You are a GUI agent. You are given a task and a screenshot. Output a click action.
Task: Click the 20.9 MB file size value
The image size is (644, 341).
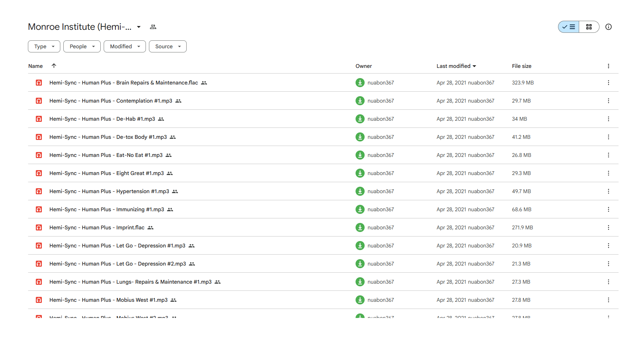(x=521, y=246)
